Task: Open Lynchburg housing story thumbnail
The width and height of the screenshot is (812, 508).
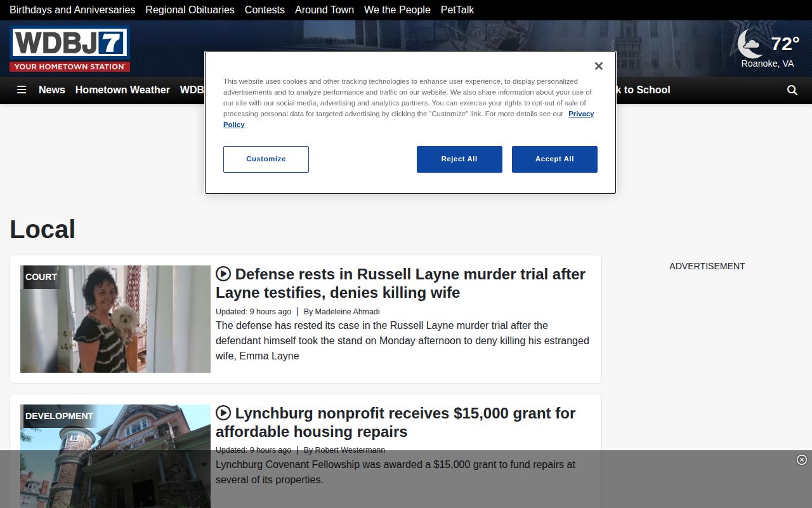Action: (115, 456)
